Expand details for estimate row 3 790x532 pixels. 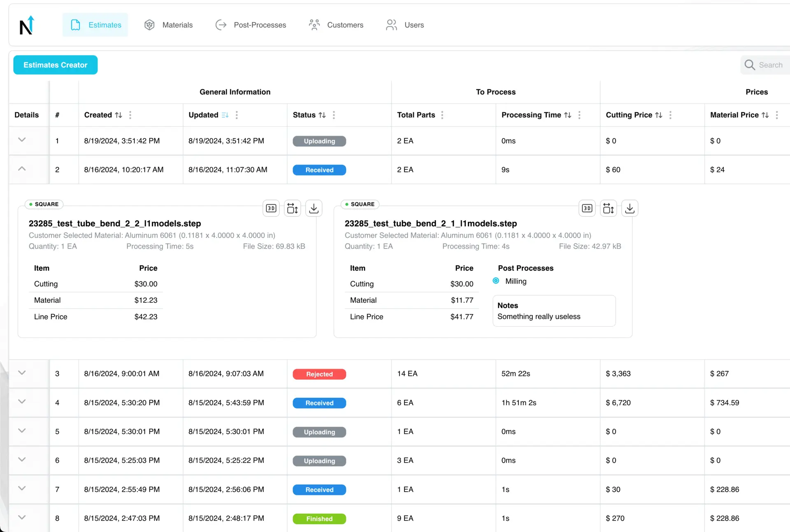(22, 373)
